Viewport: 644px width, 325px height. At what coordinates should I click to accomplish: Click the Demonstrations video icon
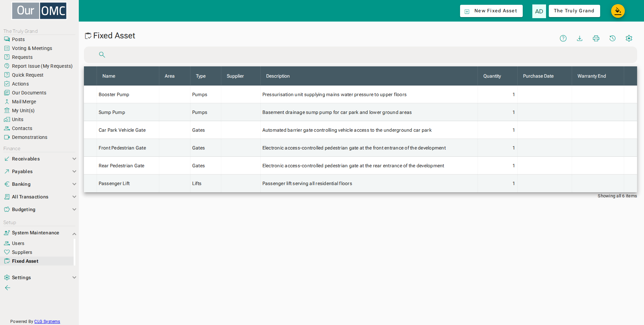pyautogui.click(x=7, y=137)
